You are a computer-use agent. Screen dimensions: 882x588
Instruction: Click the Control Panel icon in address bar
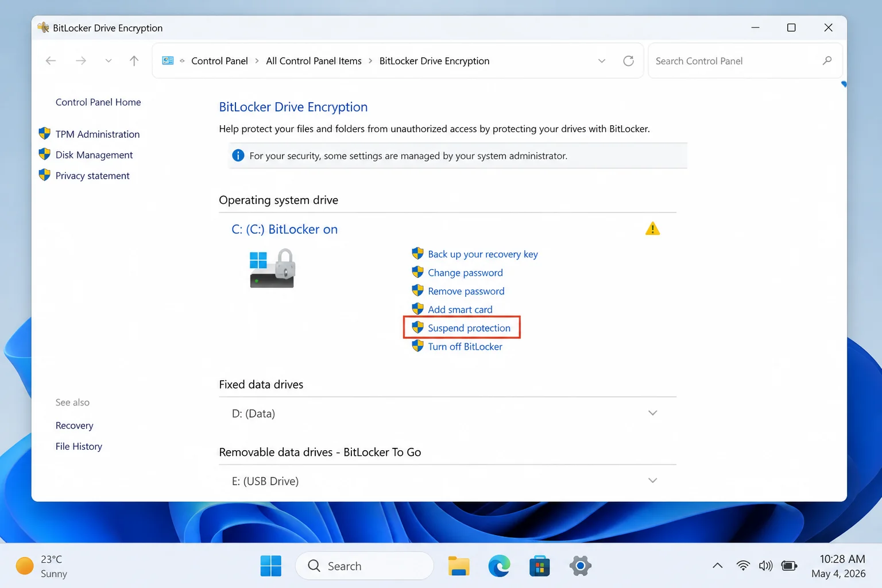pos(168,61)
